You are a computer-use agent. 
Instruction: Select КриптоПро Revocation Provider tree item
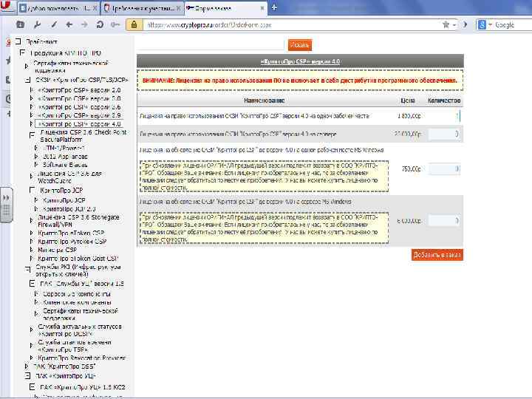82,358
